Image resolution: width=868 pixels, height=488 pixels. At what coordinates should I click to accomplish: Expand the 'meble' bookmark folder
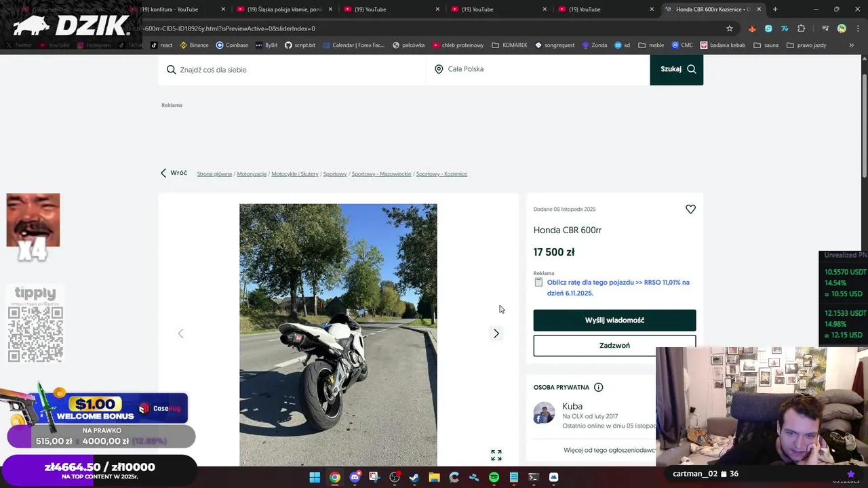pyautogui.click(x=651, y=45)
